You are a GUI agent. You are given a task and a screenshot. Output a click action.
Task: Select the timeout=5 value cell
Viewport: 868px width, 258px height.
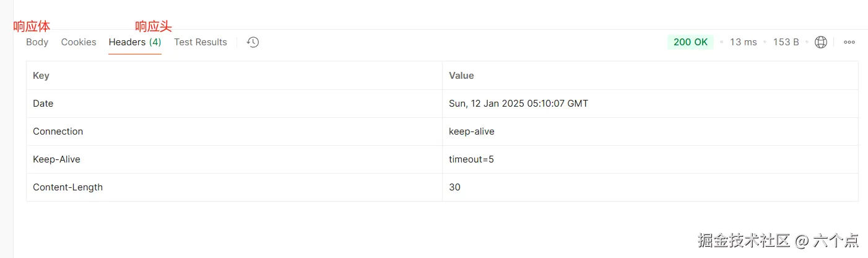pyautogui.click(x=471, y=159)
